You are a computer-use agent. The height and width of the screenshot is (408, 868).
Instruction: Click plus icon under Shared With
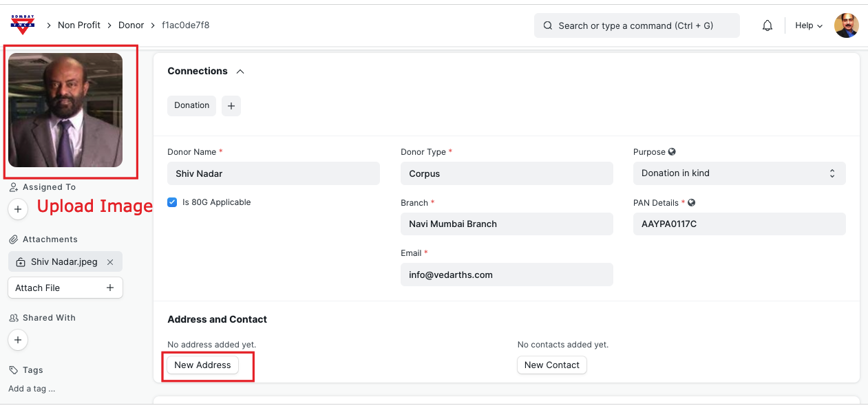(x=18, y=339)
